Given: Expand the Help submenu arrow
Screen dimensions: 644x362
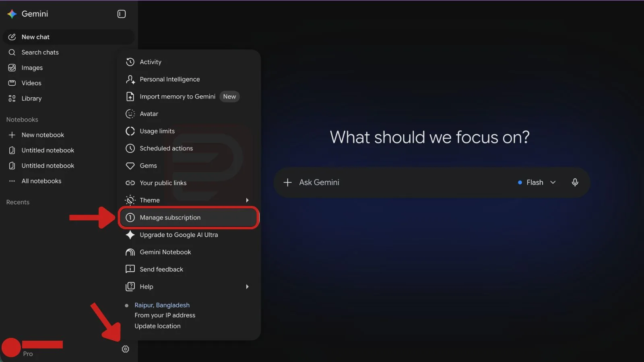Looking at the screenshot, I should tap(247, 286).
